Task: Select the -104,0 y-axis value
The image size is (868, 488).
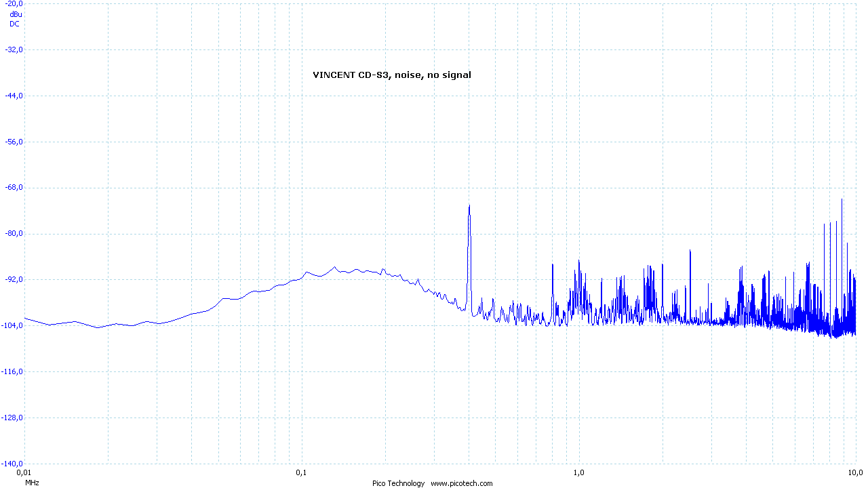Action: pos(13,325)
